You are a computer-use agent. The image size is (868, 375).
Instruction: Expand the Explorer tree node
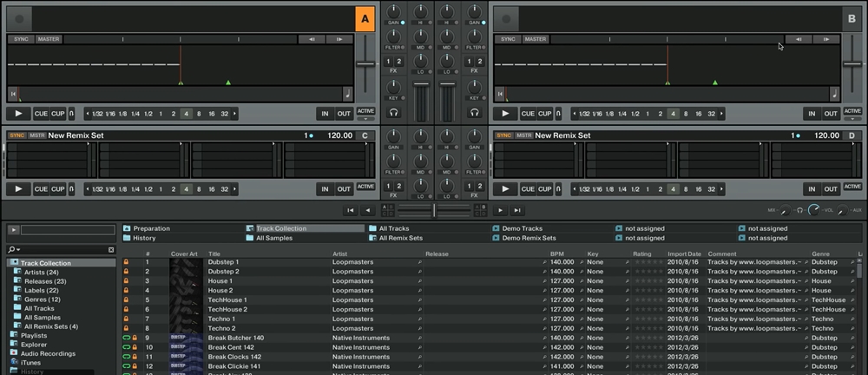point(14,345)
